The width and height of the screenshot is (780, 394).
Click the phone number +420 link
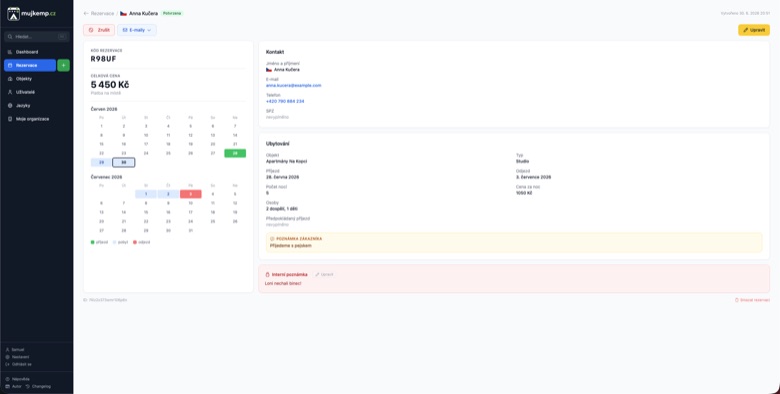click(x=285, y=101)
